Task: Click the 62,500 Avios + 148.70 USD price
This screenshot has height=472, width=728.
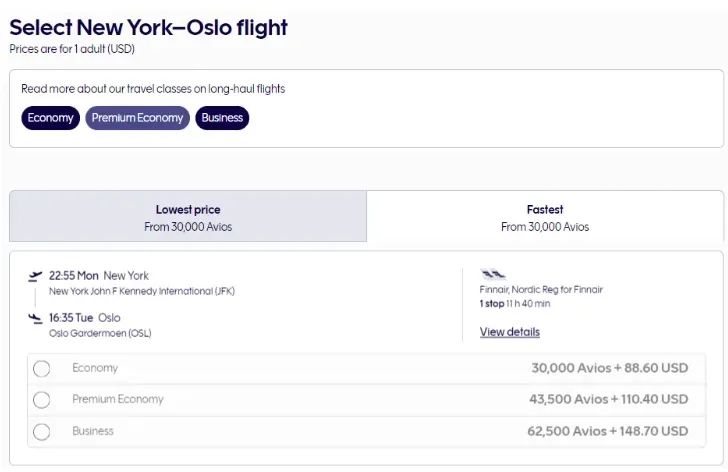Action: (608, 431)
